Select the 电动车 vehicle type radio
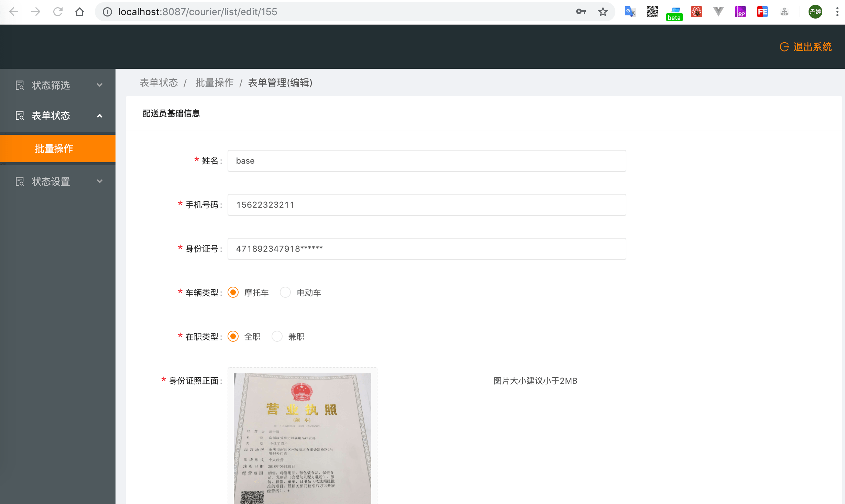 click(285, 293)
